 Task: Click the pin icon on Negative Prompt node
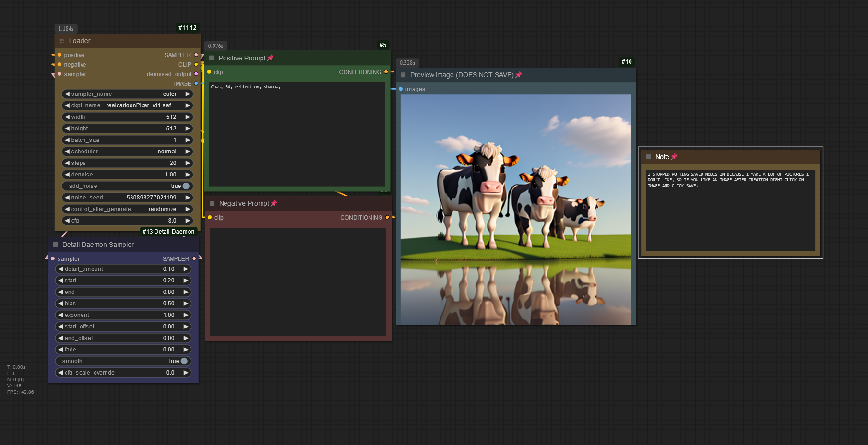pos(273,203)
